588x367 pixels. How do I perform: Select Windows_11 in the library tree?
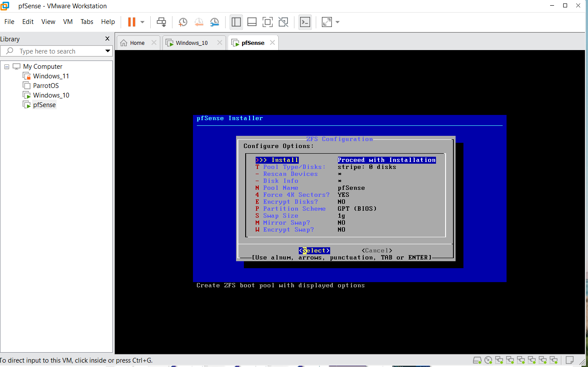tap(51, 76)
